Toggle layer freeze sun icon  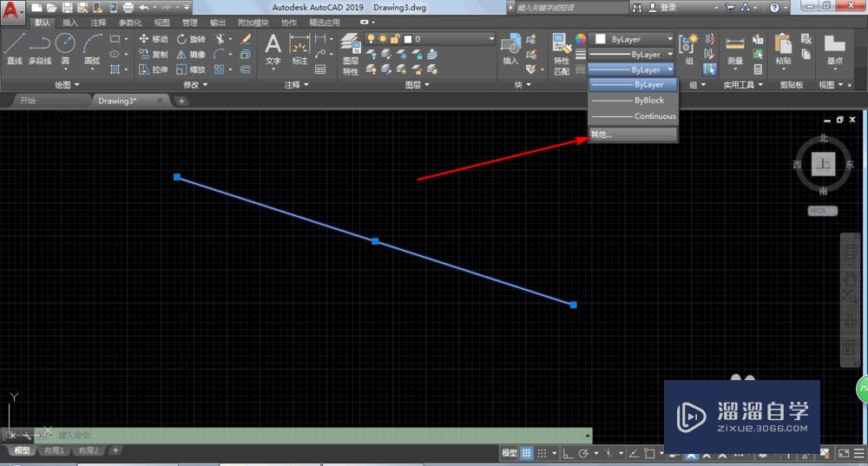click(x=383, y=39)
